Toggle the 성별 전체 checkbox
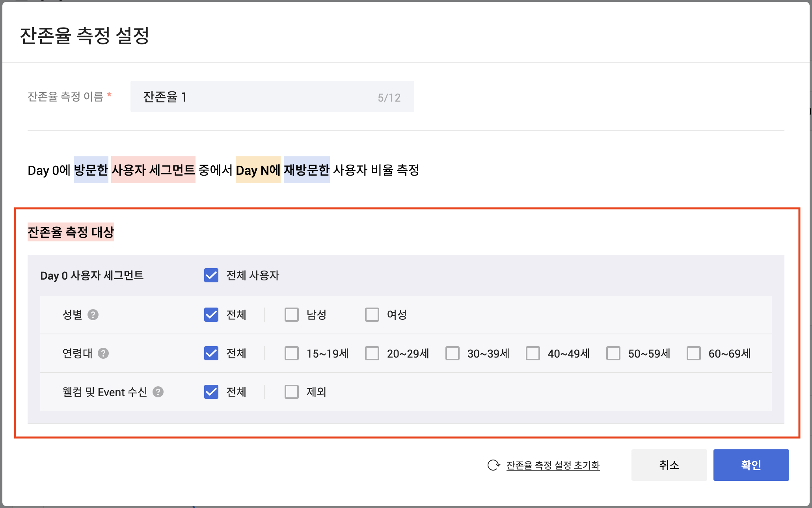This screenshot has height=508, width=812. pos(211,315)
